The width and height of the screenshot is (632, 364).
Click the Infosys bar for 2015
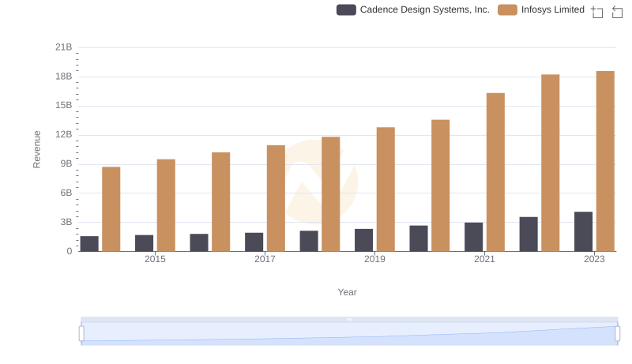point(166,205)
